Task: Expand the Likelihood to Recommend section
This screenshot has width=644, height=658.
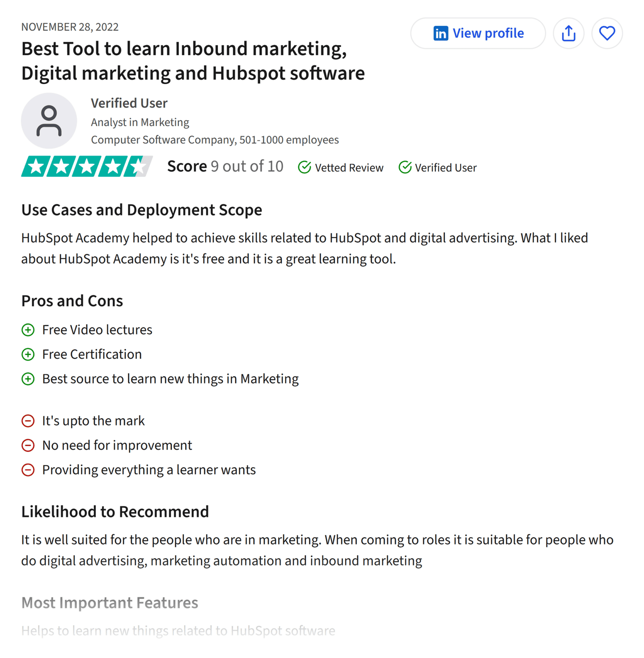Action: (x=115, y=511)
